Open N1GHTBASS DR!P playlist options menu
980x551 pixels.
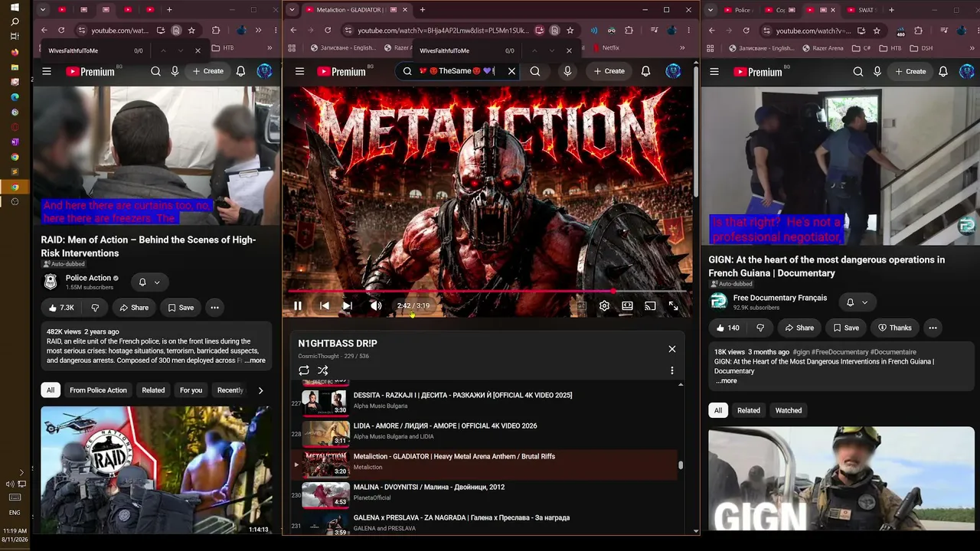pyautogui.click(x=672, y=370)
